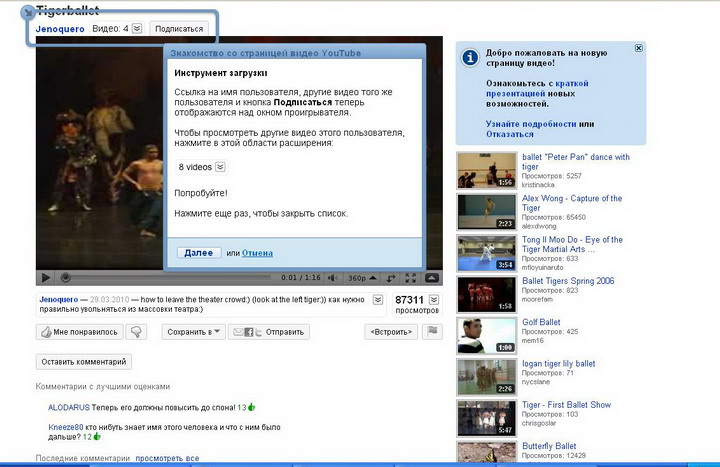Flag the video with the flag icon
This screenshot has width=720, height=467.
[432, 331]
